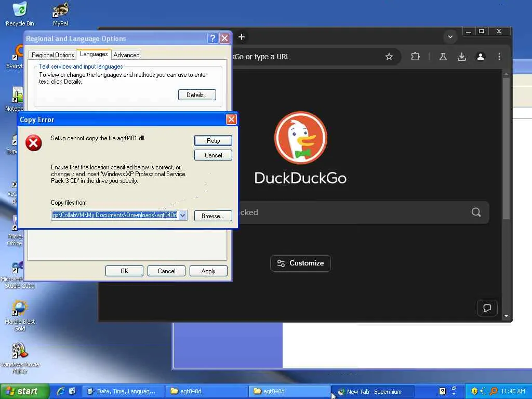
Task: Open browser downloads icon
Action: click(x=461, y=57)
